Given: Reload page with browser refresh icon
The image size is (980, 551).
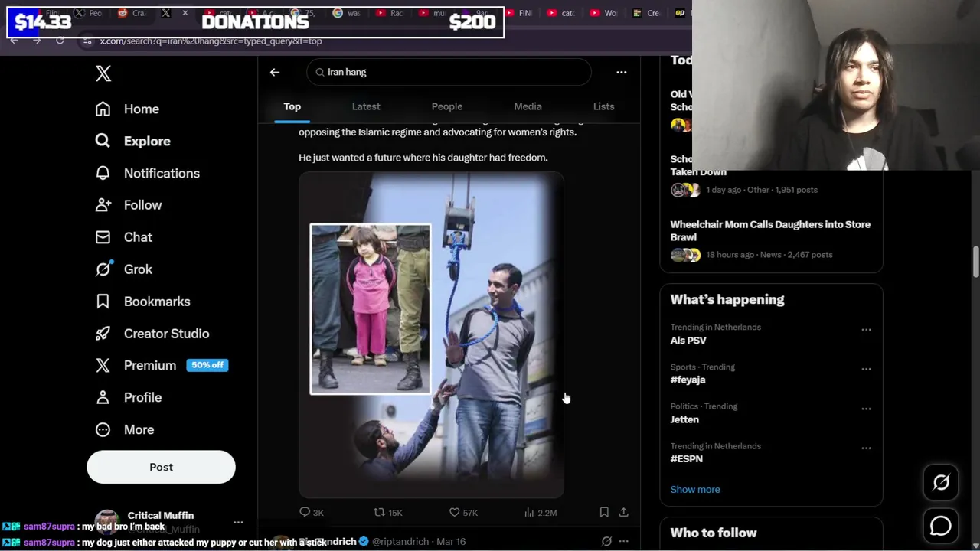Looking at the screenshot, I should (x=60, y=41).
